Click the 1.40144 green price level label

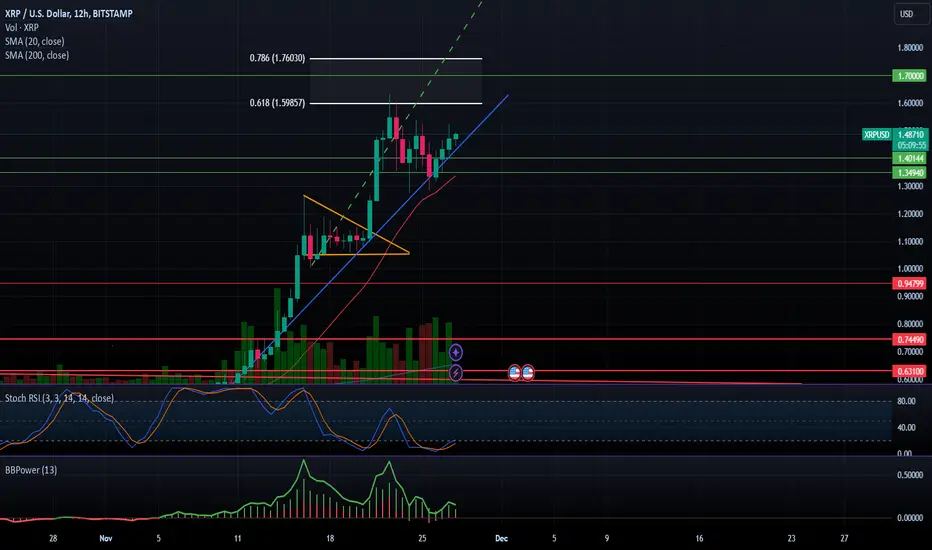909,158
